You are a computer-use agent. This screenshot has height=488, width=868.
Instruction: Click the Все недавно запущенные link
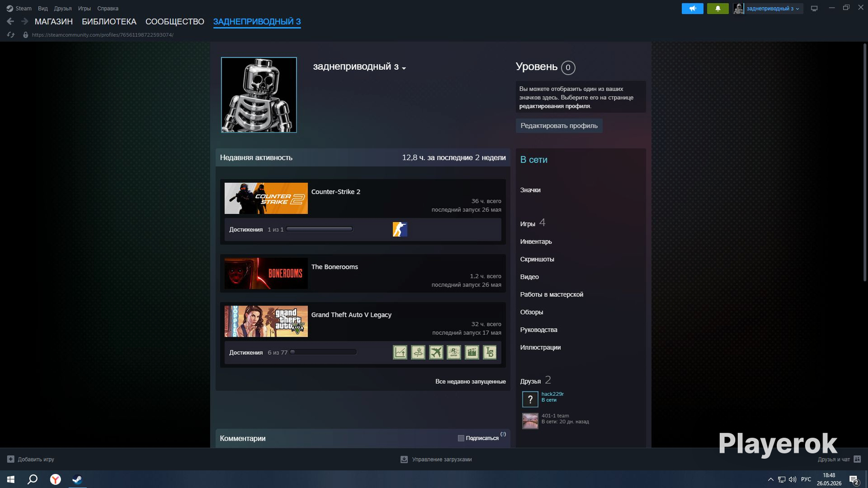(x=470, y=381)
